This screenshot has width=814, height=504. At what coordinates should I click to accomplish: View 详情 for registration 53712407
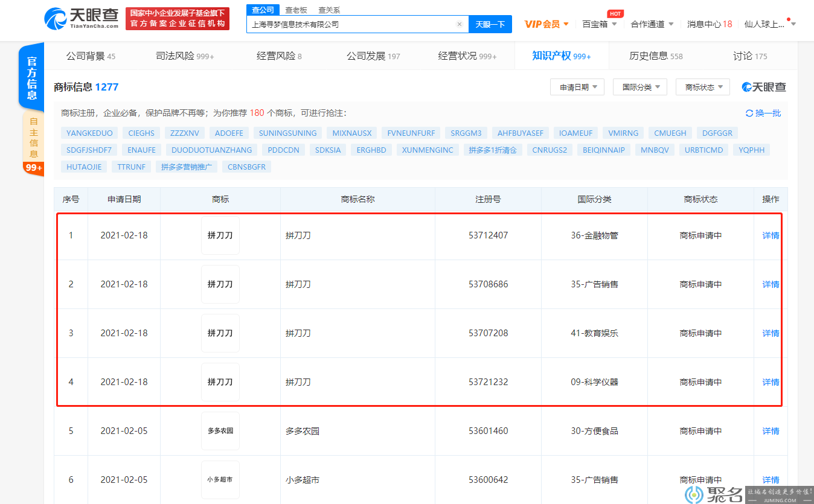pos(771,235)
